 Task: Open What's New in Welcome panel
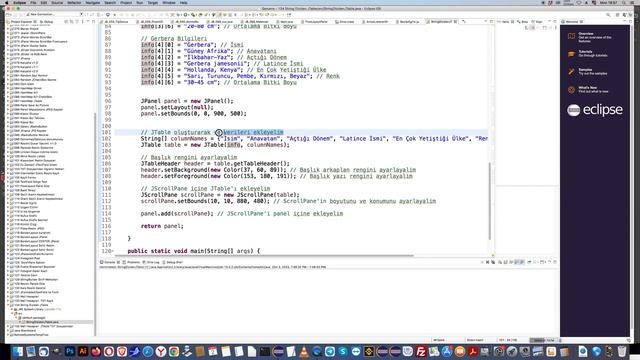tap(589, 89)
